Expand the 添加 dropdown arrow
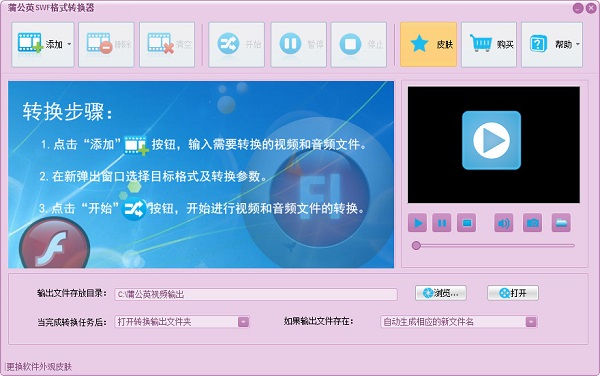The width and height of the screenshot is (600, 376). point(69,44)
